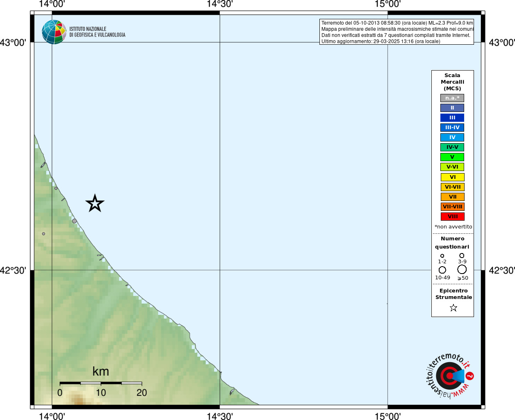Click the haisentitoilterremoto.it logo
This screenshot has width=515, height=420.
[x=450, y=375]
